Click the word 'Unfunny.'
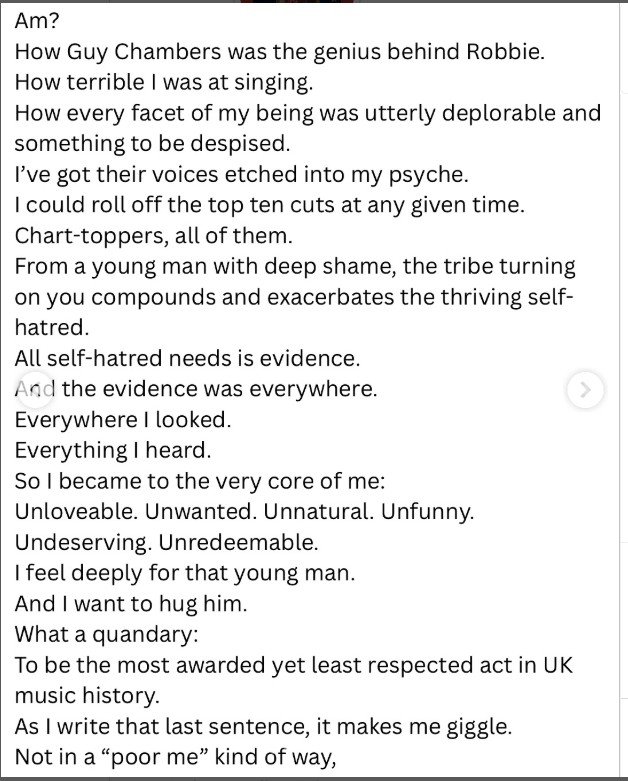 428,512
